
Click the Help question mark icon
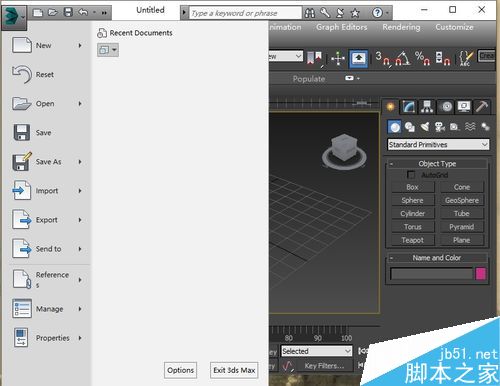coord(377,13)
